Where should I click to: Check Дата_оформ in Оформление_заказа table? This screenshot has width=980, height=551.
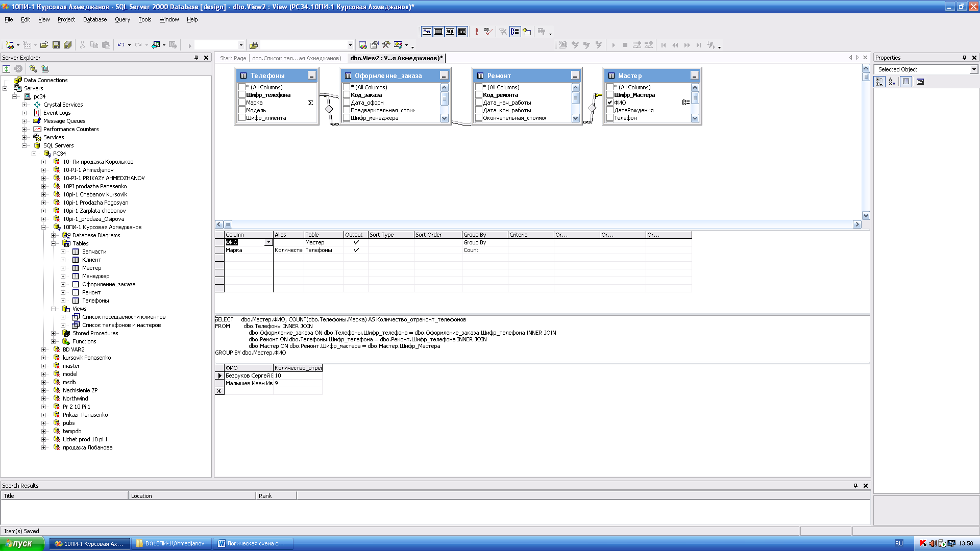click(x=347, y=103)
